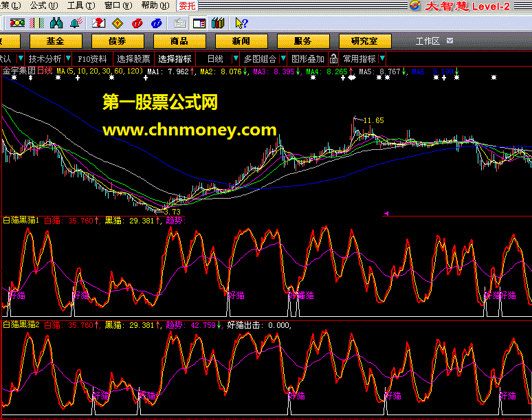
Task: Click the 3.73 low price label
Action: point(173,212)
